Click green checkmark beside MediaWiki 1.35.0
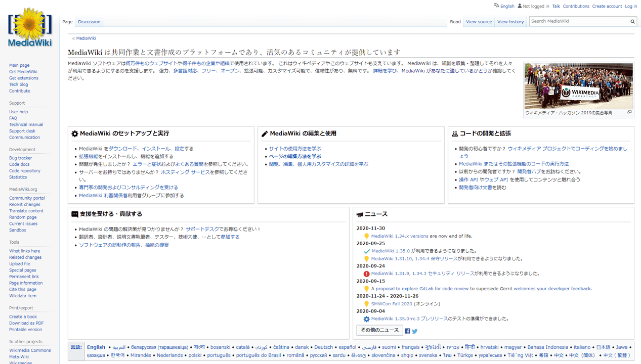Viewport: 641px width, 364px height. 367,251
